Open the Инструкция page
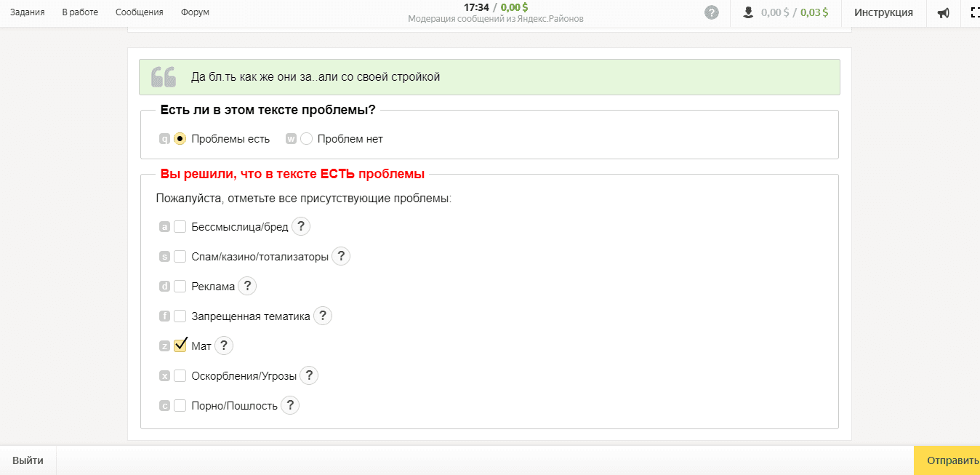The image size is (980, 475). pos(883,12)
